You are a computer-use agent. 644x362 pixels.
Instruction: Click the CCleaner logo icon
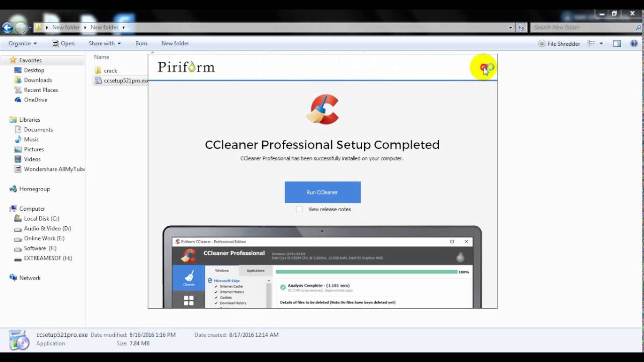click(323, 109)
